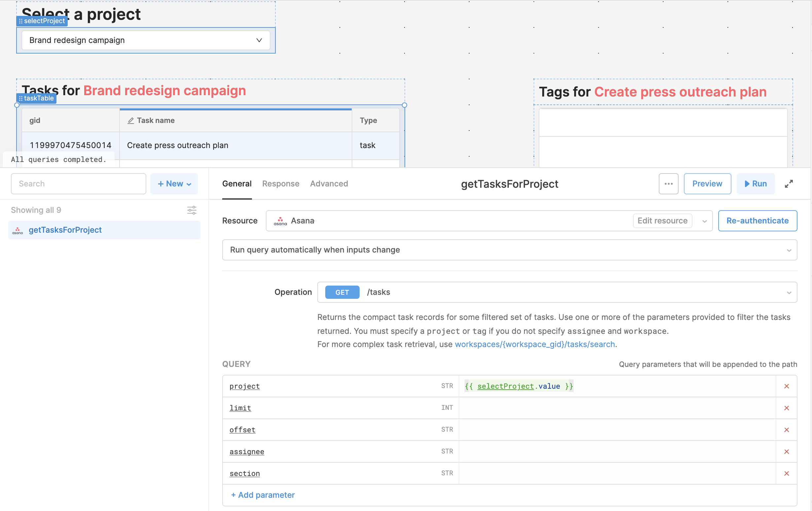Select the Create press outreach plan row
The width and height of the screenshot is (812, 511).
tap(211, 145)
